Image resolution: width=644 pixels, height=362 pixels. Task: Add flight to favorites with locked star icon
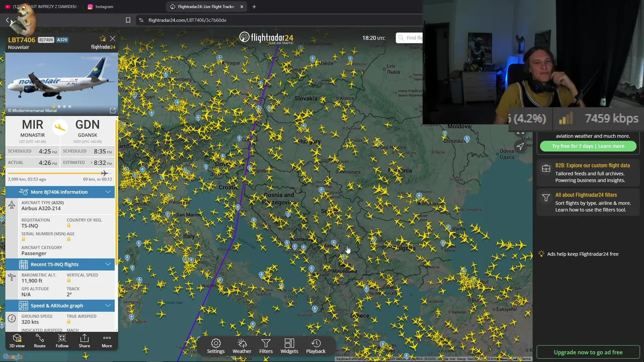tap(103, 39)
